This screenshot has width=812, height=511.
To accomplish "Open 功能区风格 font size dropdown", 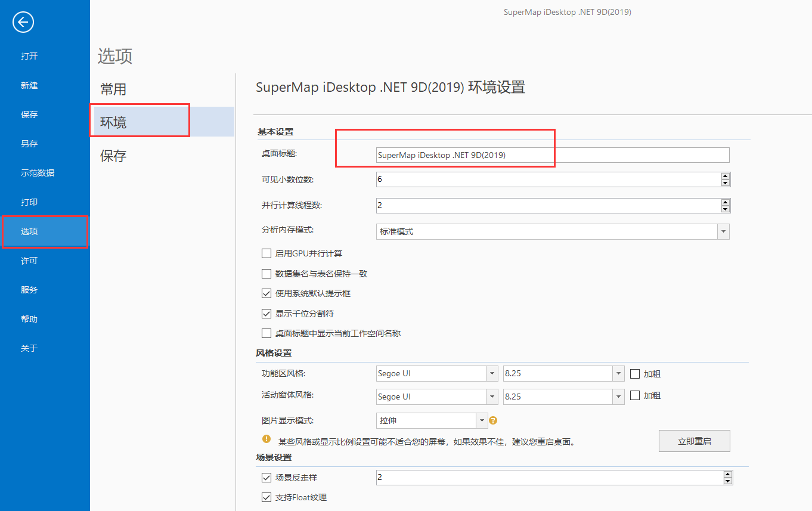I will (618, 374).
